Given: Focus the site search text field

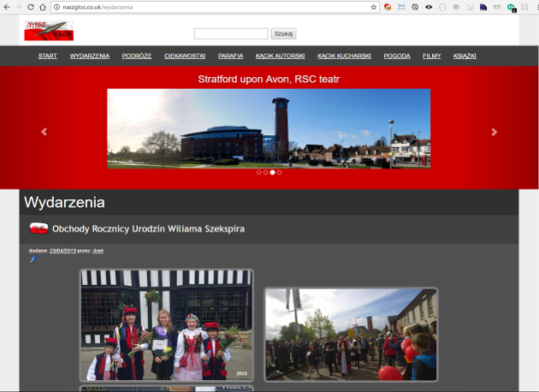Looking at the screenshot, I should click(x=231, y=33).
